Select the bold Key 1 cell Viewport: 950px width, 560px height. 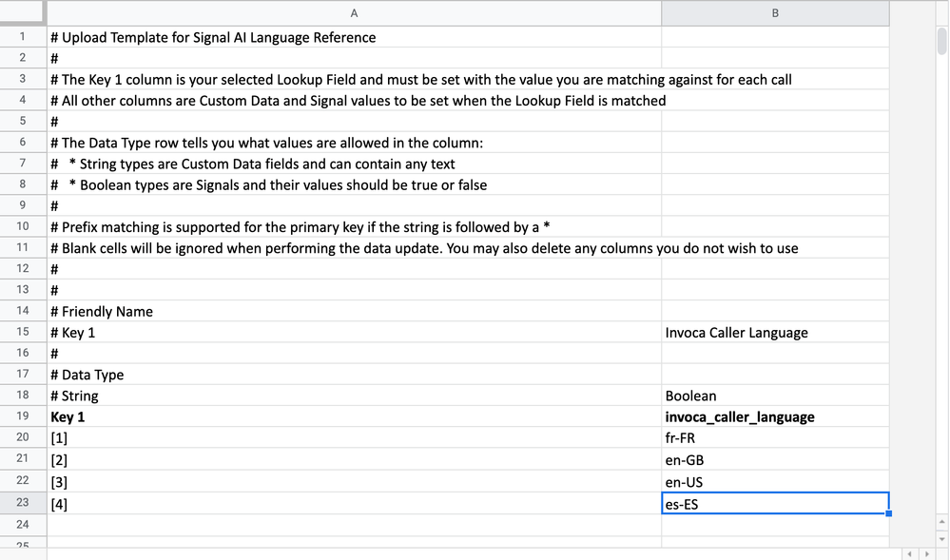click(x=354, y=417)
